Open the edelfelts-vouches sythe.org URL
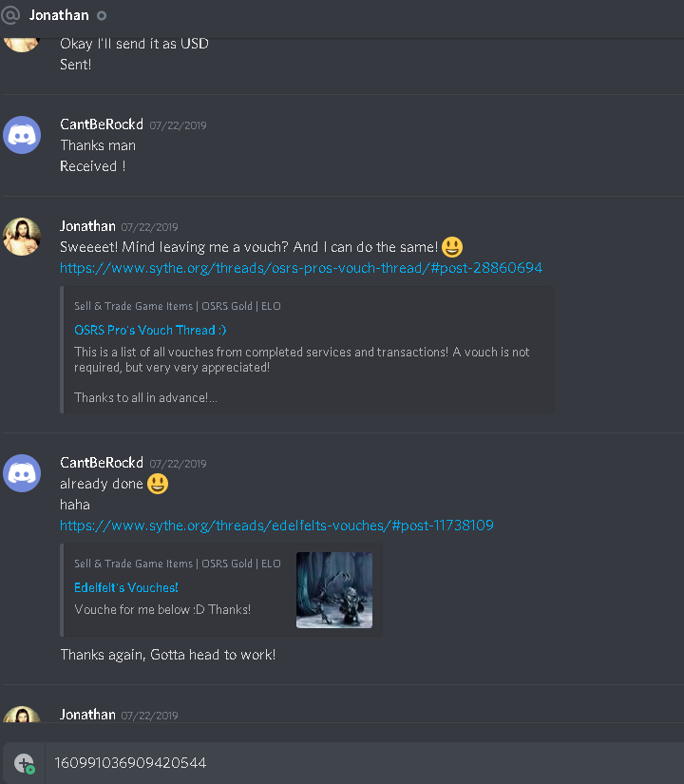Viewport: 684px width, 784px height. coord(276,526)
